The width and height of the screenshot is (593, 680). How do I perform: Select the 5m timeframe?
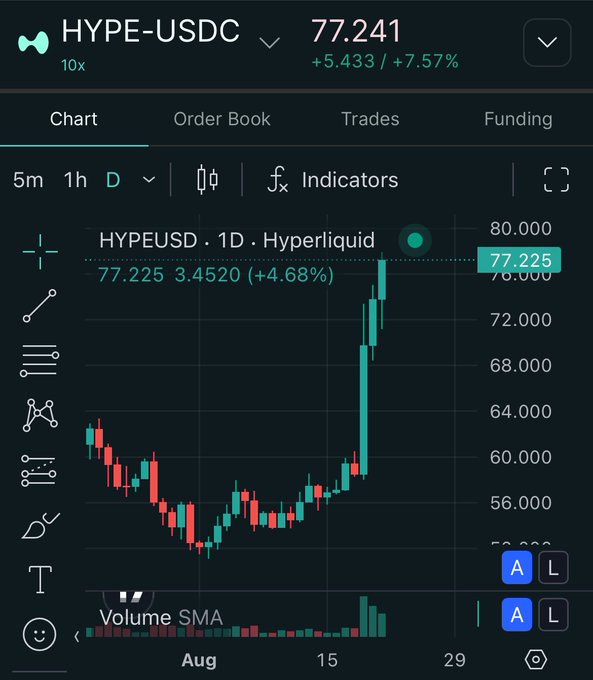[28, 180]
